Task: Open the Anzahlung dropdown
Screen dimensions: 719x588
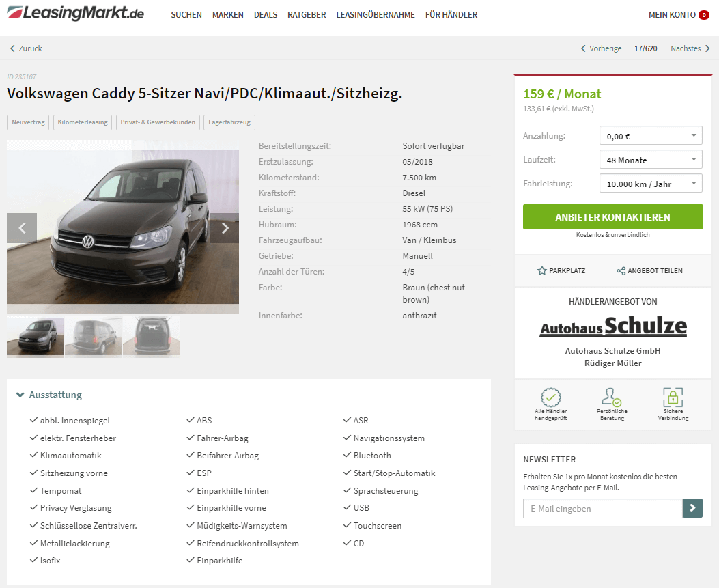Action: [651, 136]
